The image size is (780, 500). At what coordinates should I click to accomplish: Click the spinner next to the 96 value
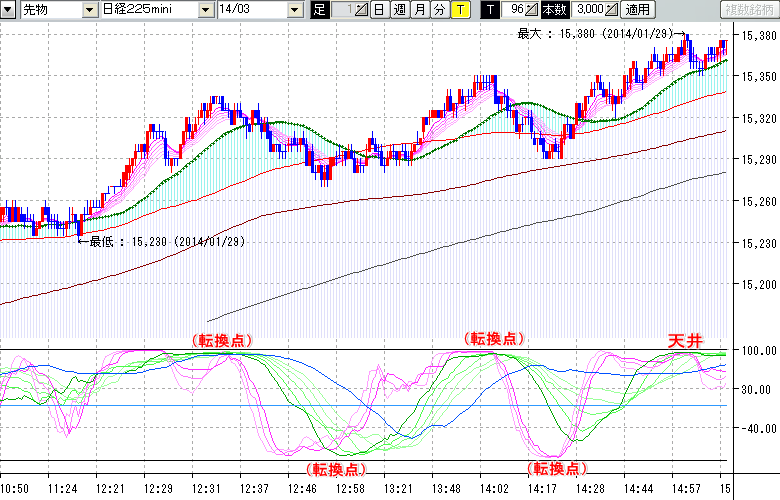pyautogui.click(x=531, y=10)
